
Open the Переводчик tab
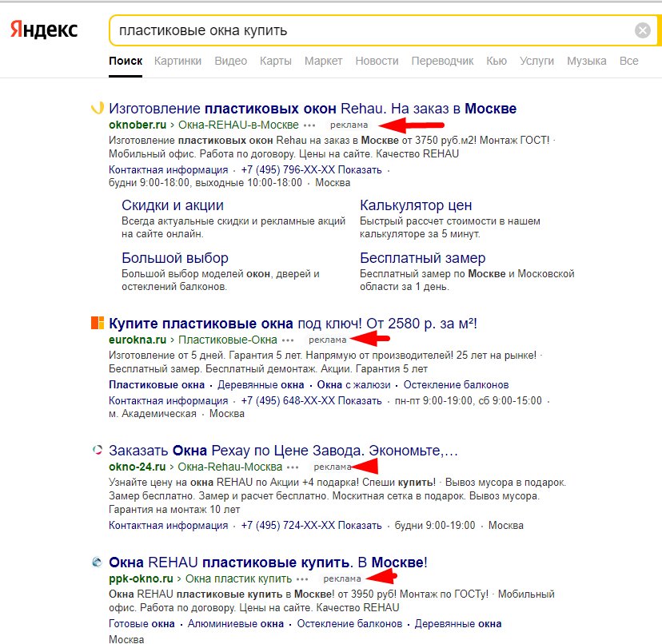(x=442, y=62)
